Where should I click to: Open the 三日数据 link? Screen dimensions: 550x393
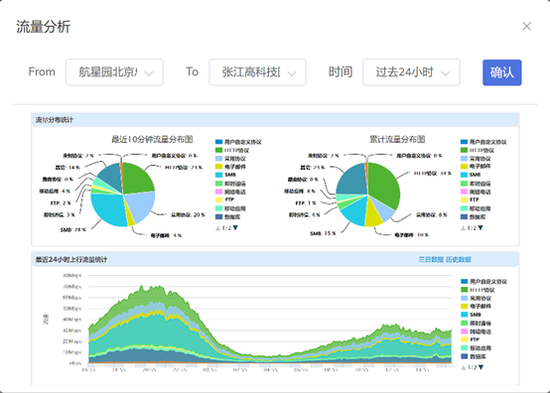coord(431,259)
